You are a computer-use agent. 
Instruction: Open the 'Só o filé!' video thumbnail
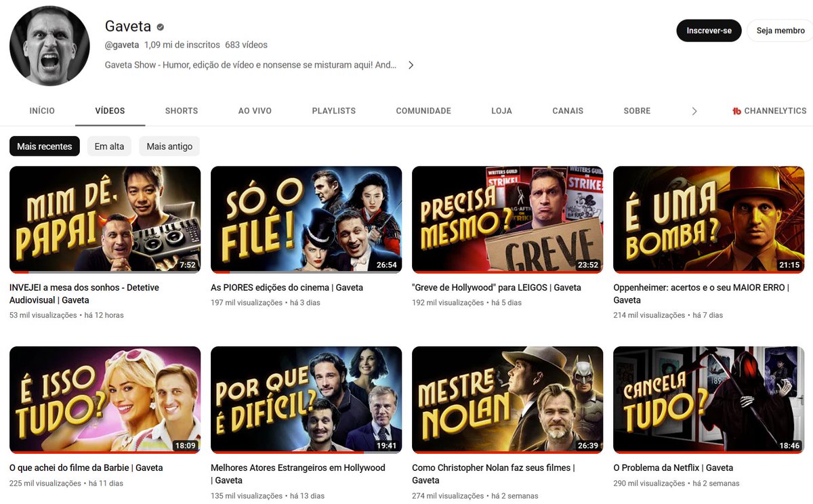tap(306, 219)
